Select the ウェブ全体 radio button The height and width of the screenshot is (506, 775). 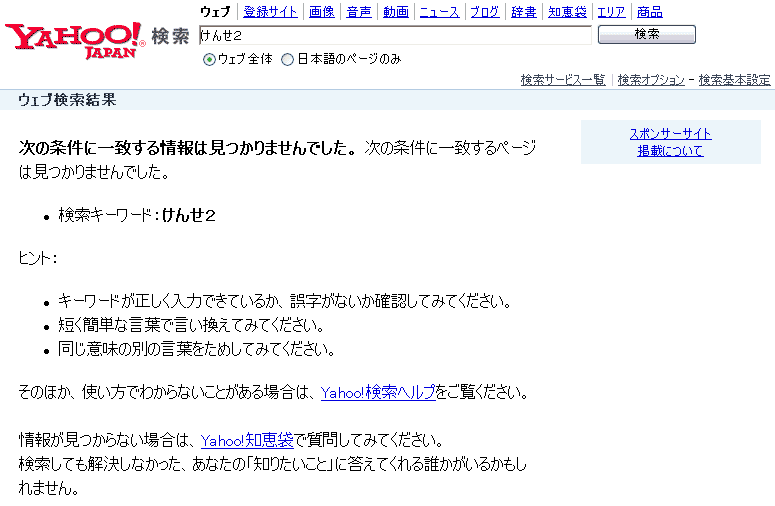[209, 59]
